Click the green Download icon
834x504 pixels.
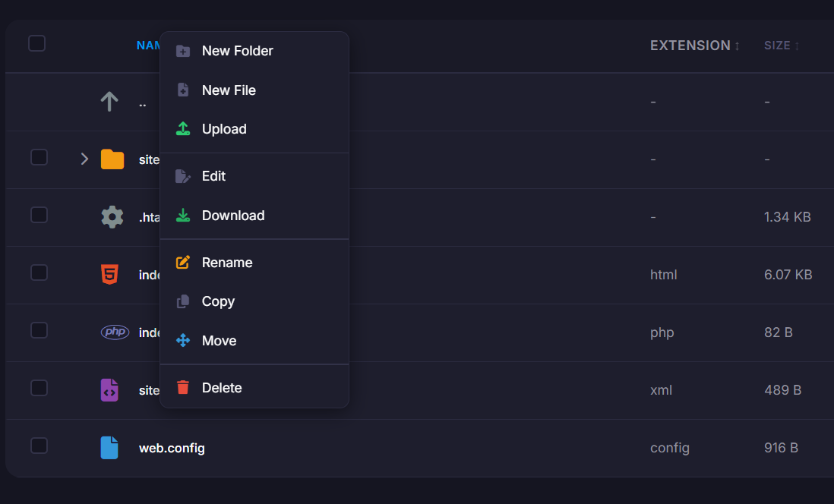(x=182, y=216)
